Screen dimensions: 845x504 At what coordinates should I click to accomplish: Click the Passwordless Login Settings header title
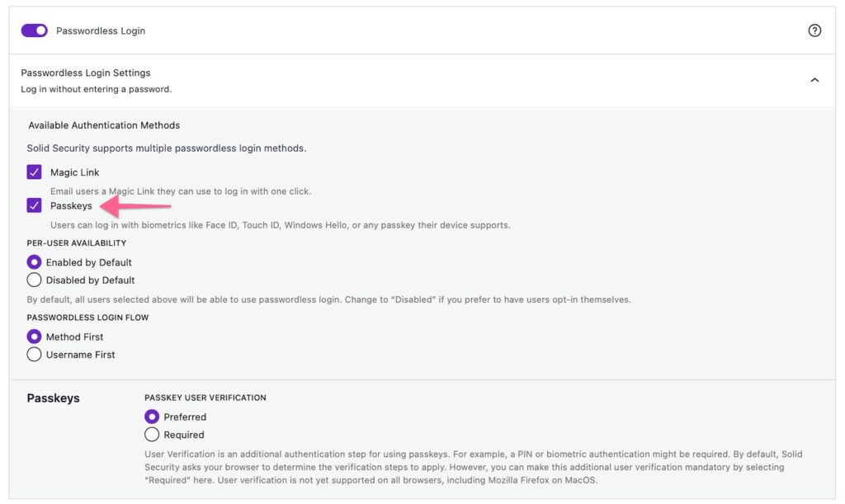[86, 73]
